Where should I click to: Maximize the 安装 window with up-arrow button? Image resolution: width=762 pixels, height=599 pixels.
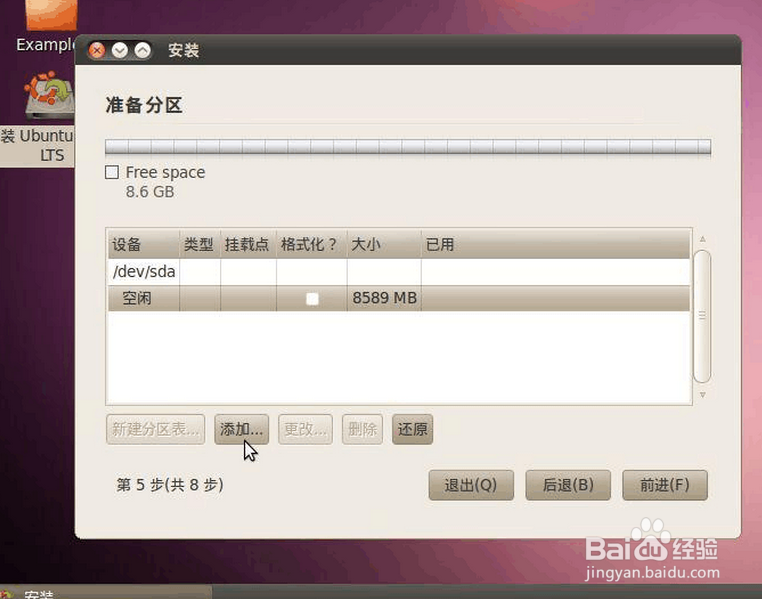(x=142, y=50)
